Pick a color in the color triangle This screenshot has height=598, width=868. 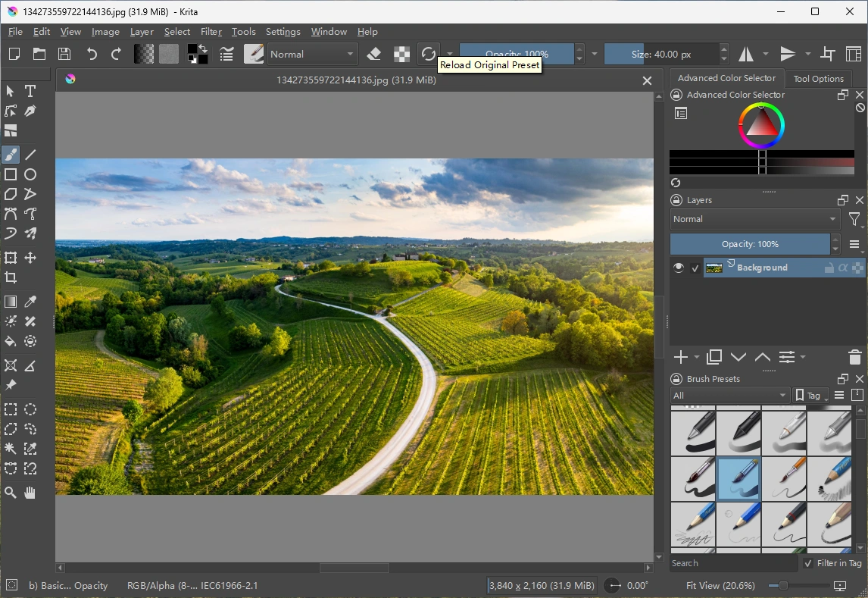coord(761,124)
